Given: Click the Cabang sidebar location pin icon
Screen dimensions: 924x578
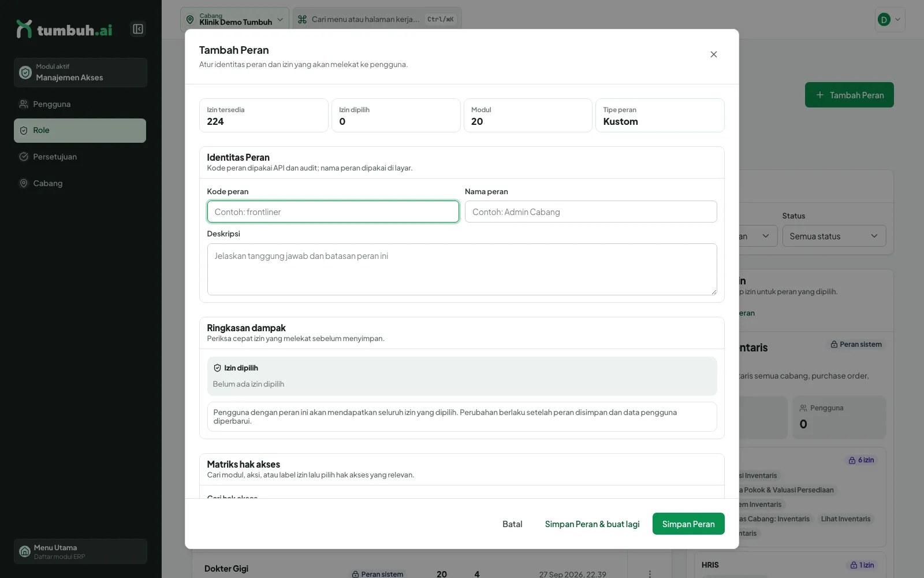Looking at the screenshot, I should 24,183.
